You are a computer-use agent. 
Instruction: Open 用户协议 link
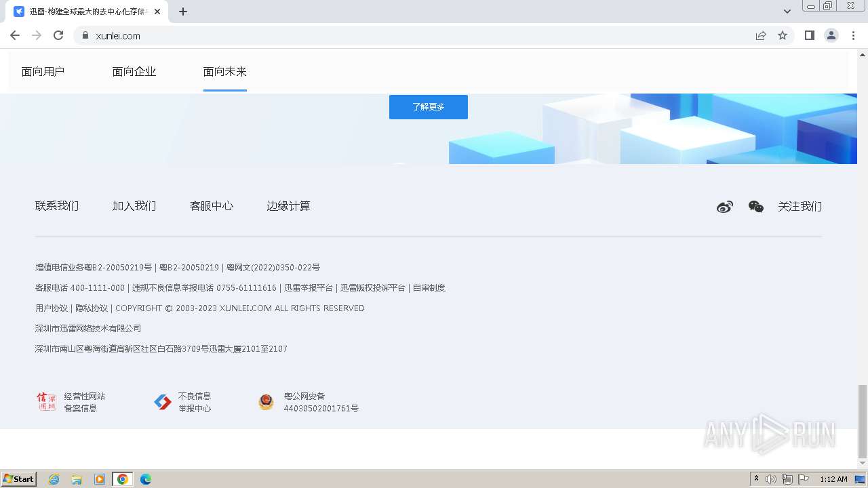click(x=52, y=308)
